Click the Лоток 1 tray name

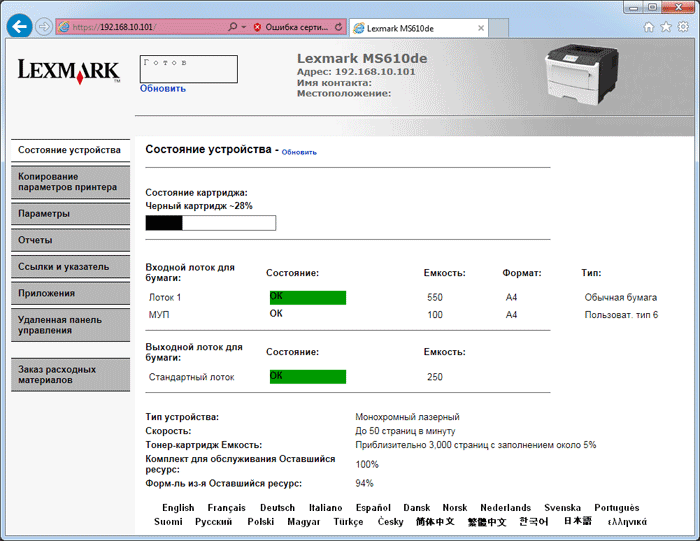pyautogui.click(x=165, y=297)
